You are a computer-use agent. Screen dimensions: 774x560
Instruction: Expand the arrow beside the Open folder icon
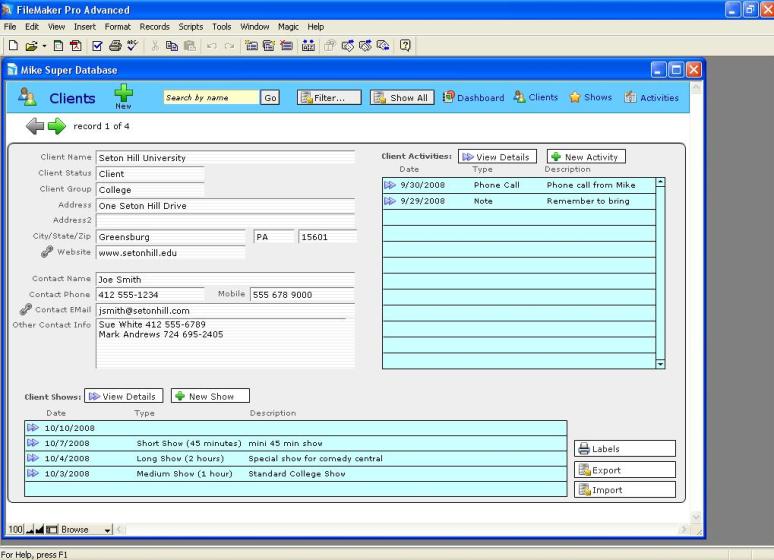pos(44,46)
